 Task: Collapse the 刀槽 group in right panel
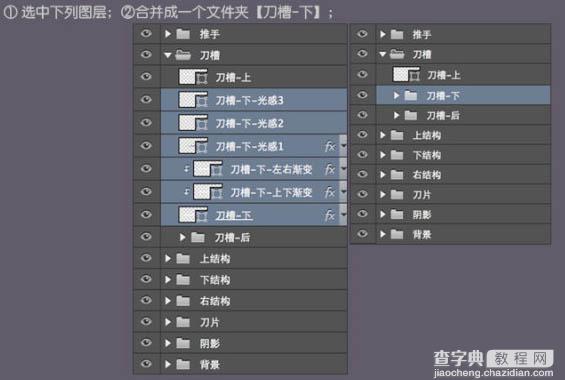(383, 54)
